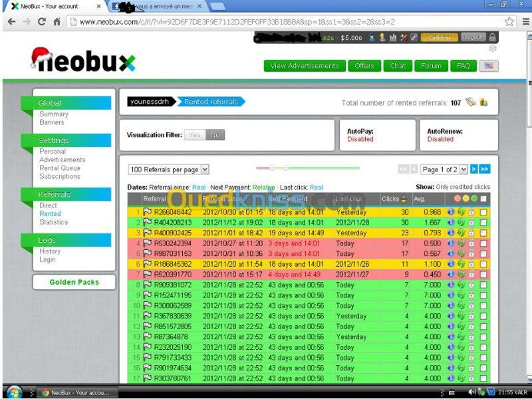Image resolution: width=532 pixels, height=399 pixels.
Task: Jump to the last referrals page
Action: click(x=485, y=169)
